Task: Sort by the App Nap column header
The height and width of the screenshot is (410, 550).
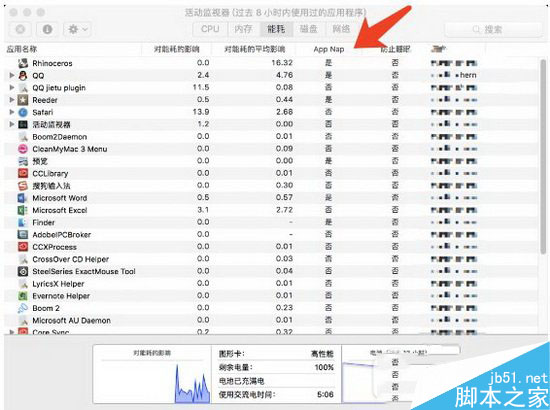Action: click(329, 49)
